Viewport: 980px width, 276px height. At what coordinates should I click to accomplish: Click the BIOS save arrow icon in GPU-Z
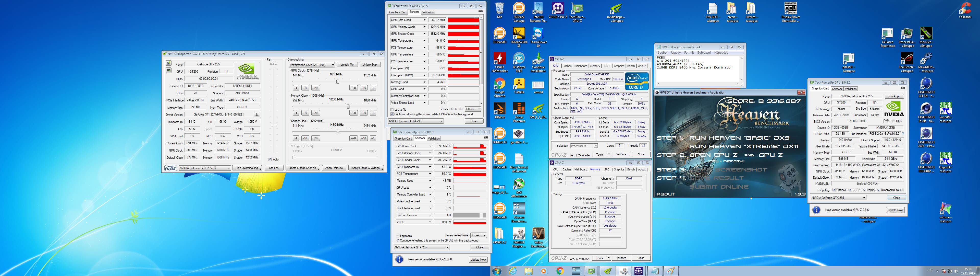[x=886, y=121]
